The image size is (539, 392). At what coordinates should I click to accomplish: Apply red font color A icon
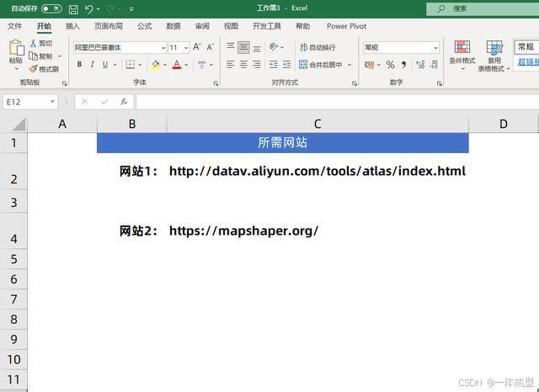tap(177, 65)
